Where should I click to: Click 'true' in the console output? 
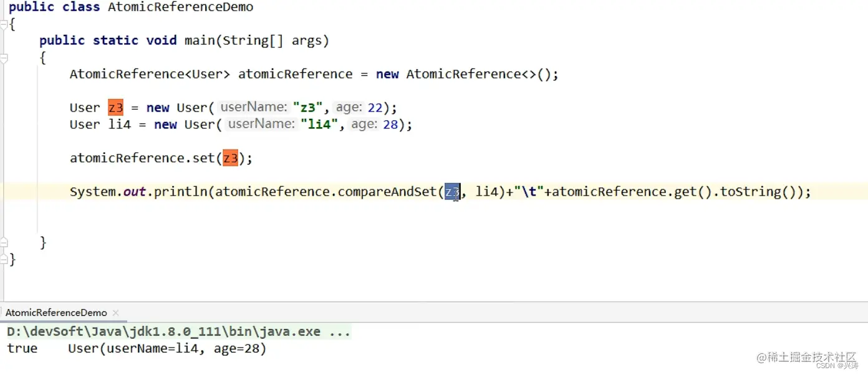22,349
